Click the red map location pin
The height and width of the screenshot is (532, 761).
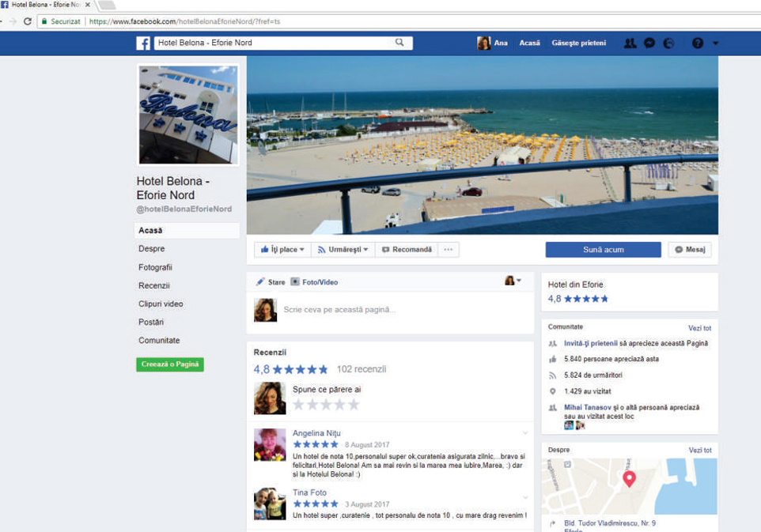(x=629, y=478)
